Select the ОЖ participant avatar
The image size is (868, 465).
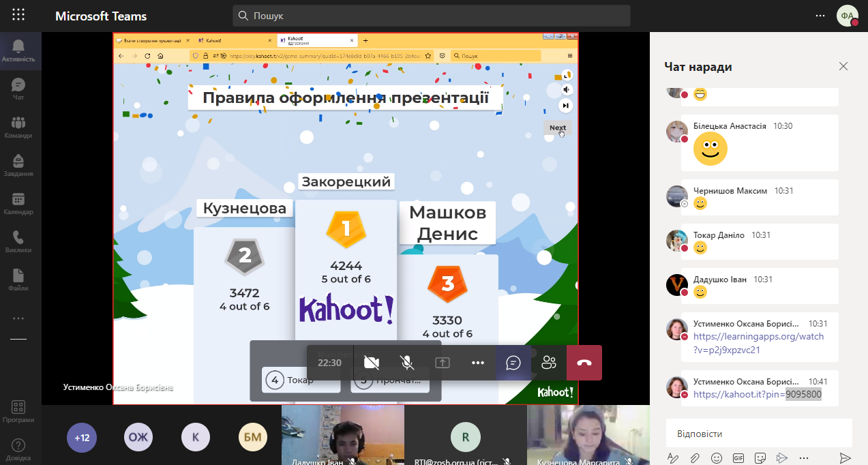(x=138, y=438)
